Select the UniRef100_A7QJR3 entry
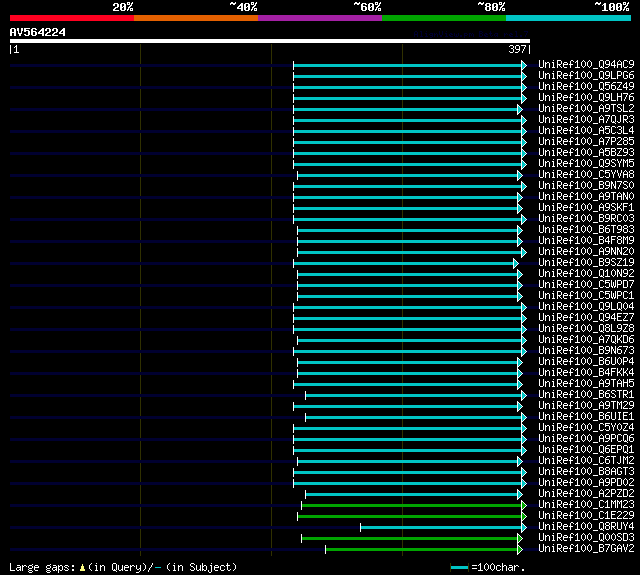Image resolution: width=640 pixels, height=575 pixels. pyautogui.click(x=586, y=120)
